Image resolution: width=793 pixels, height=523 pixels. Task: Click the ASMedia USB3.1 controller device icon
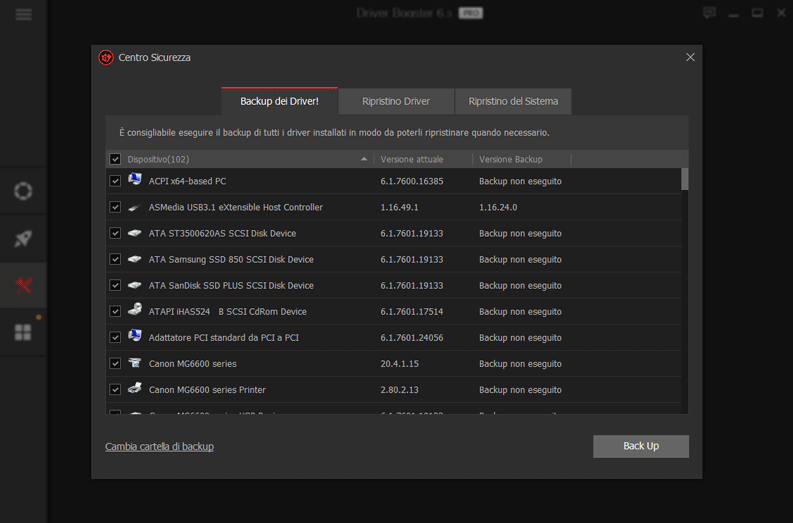click(x=135, y=207)
